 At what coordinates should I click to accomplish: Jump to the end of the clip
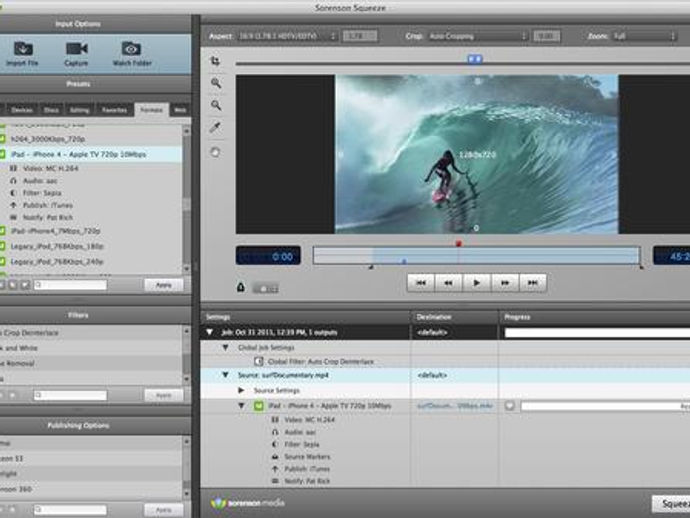coord(532,283)
